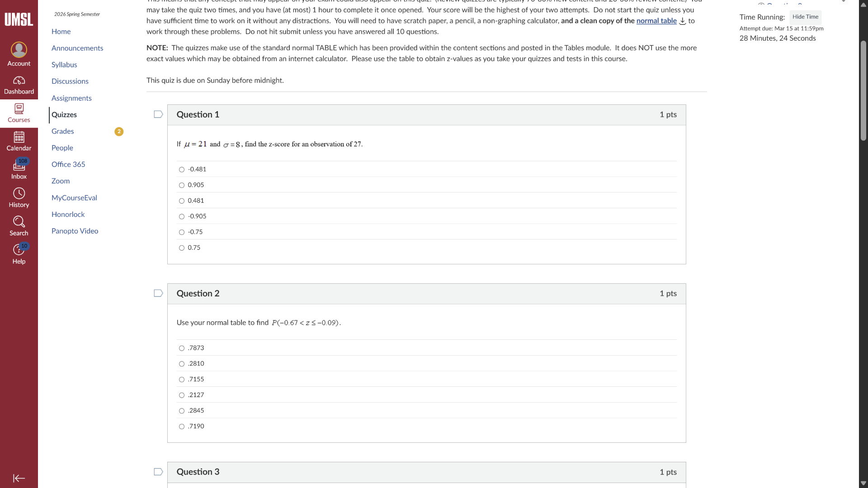Open the Grades course menu item

pyautogui.click(x=62, y=131)
